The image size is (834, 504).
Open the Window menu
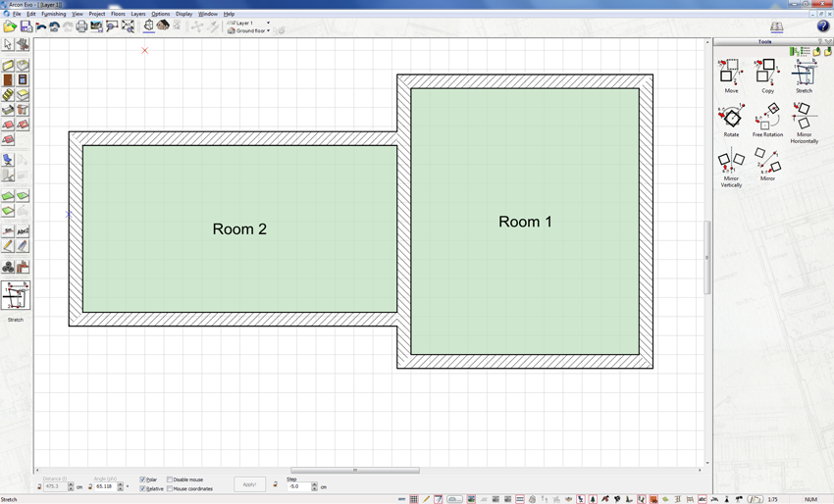pyautogui.click(x=208, y=14)
